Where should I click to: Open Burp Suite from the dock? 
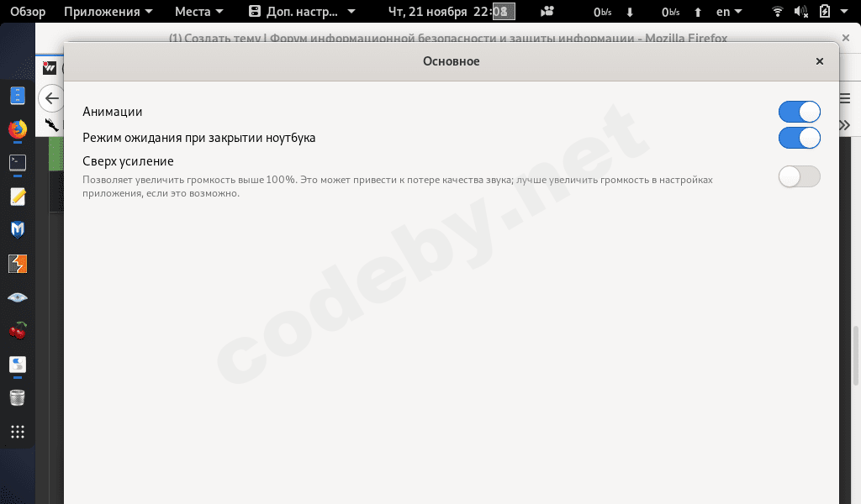17,264
